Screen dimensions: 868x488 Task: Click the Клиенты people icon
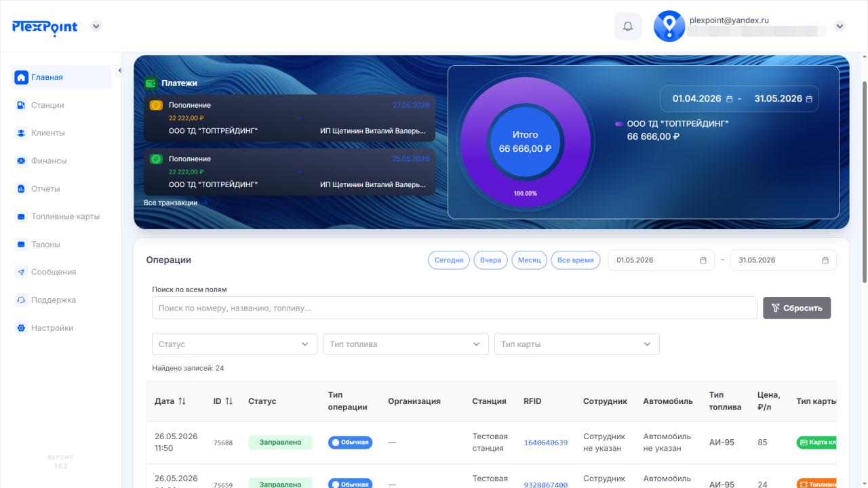21,133
